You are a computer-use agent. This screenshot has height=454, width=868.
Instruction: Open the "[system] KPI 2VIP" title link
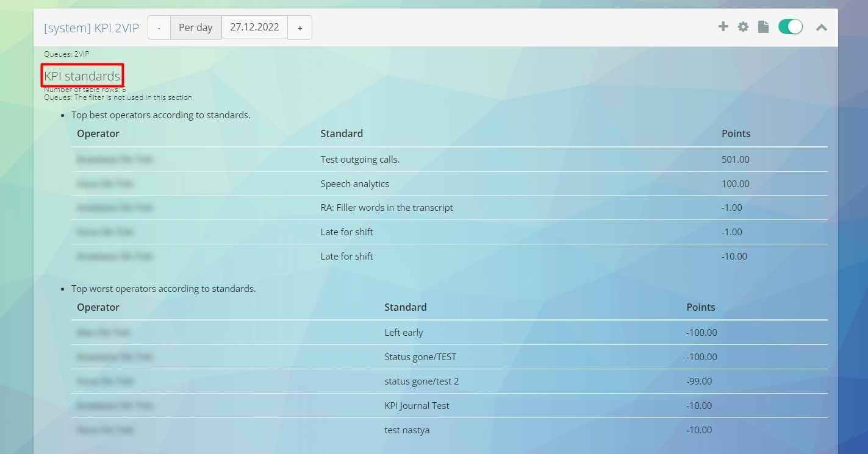[91, 28]
